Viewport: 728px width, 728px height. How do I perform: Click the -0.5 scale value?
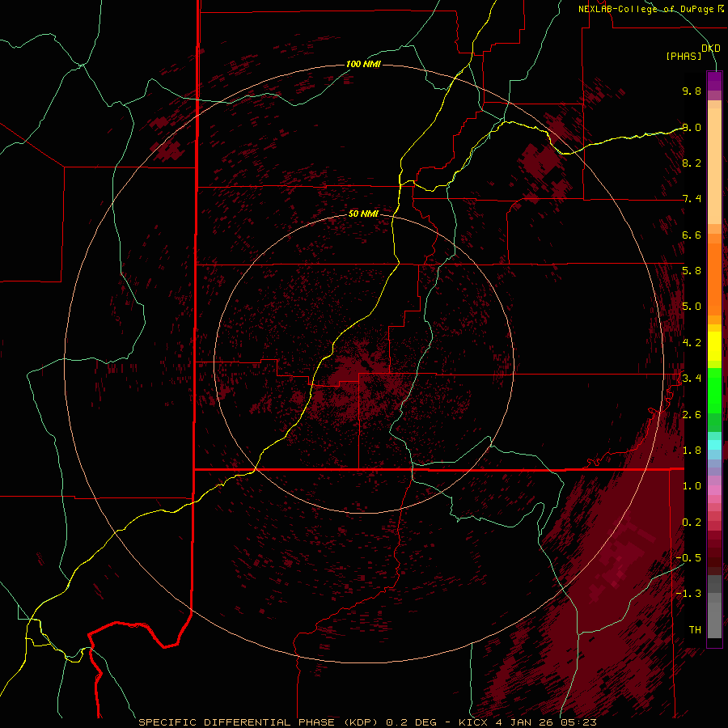pos(689,558)
